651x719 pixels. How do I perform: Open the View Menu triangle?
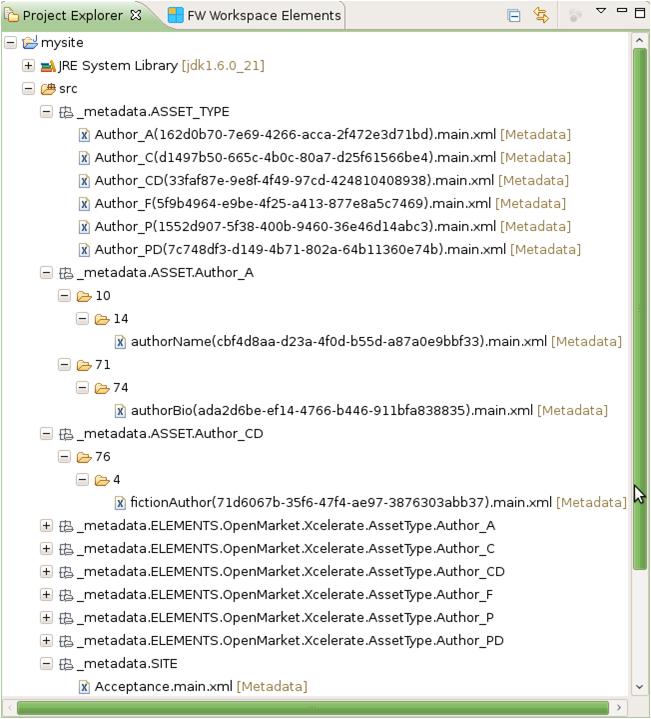[x=601, y=11]
